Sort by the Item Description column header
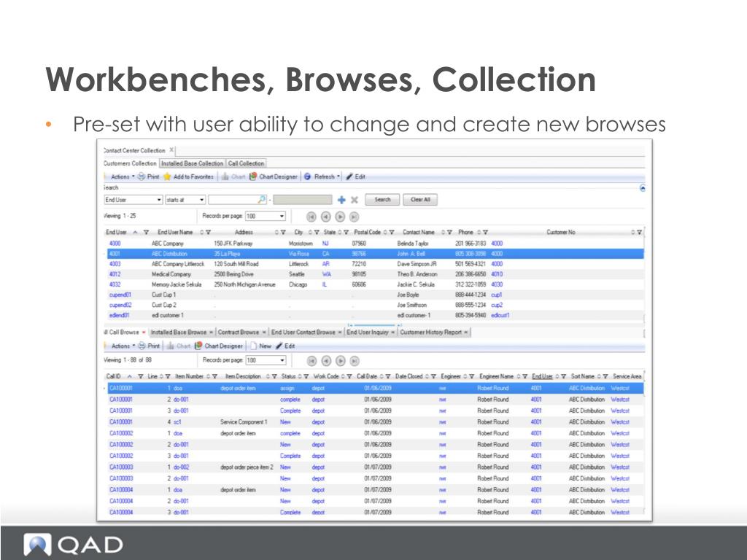747x560 pixels. point(243,377)
